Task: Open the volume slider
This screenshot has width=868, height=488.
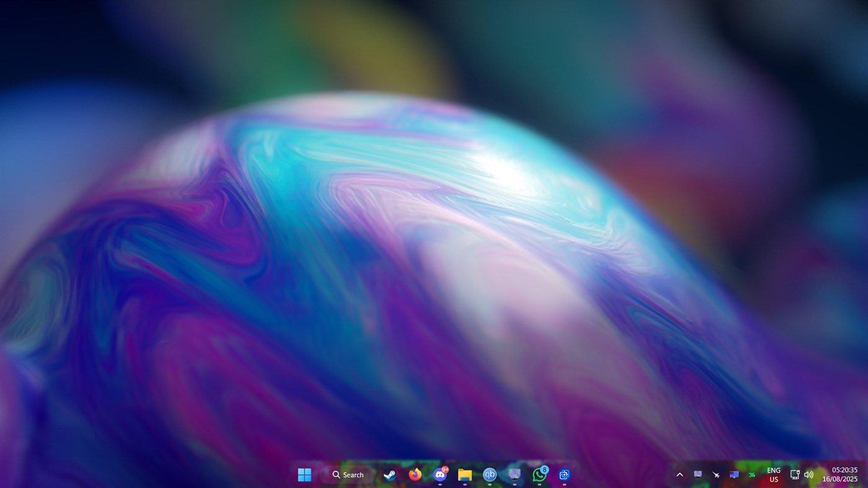Action: pyautogui.click(x=809, y=474)
